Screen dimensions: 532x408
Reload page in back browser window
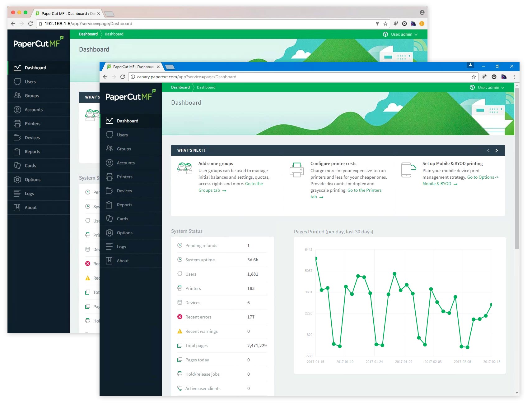(30, 24)
